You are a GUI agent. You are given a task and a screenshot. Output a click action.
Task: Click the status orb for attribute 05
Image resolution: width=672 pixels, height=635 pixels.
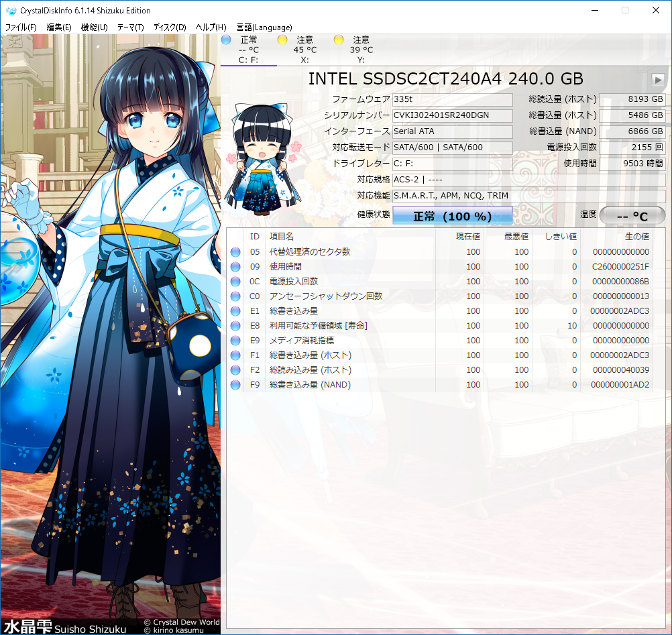pos(235,252)
